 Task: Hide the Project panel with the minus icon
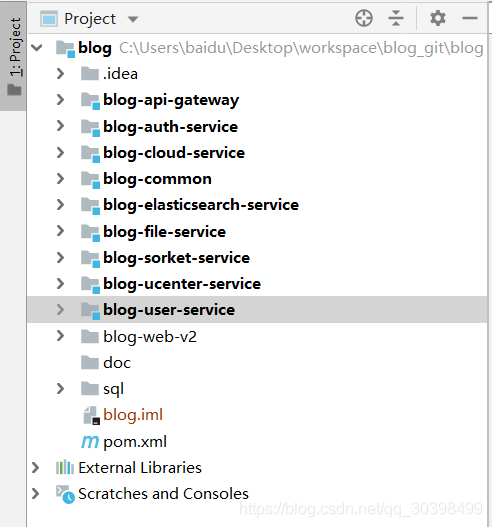click(470, 18)
